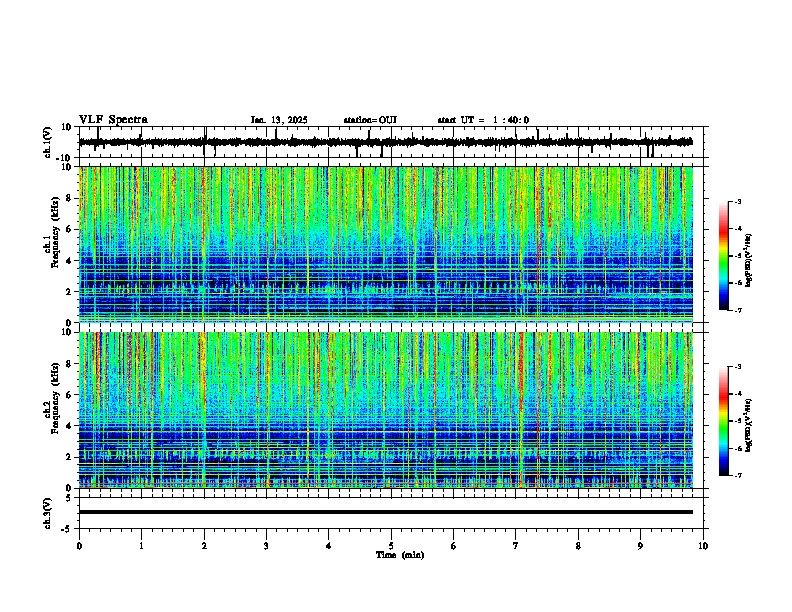Click the ch.1 waveform trace panel
Viewport: 792px width, 612px height.
tap(391, 142)
